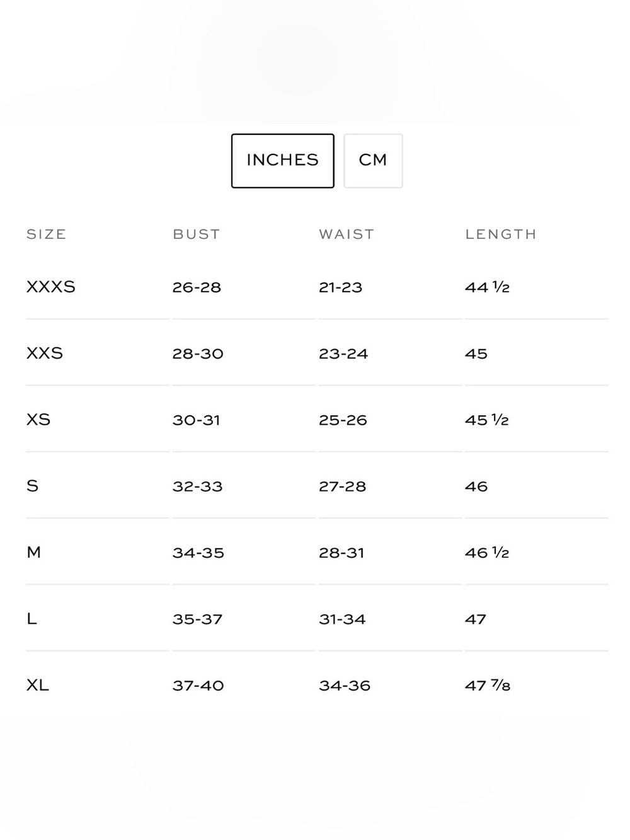Click the 23-24 waist measurement
The width and height of the screenshot is (630, 840).
(x=343, y=354)
